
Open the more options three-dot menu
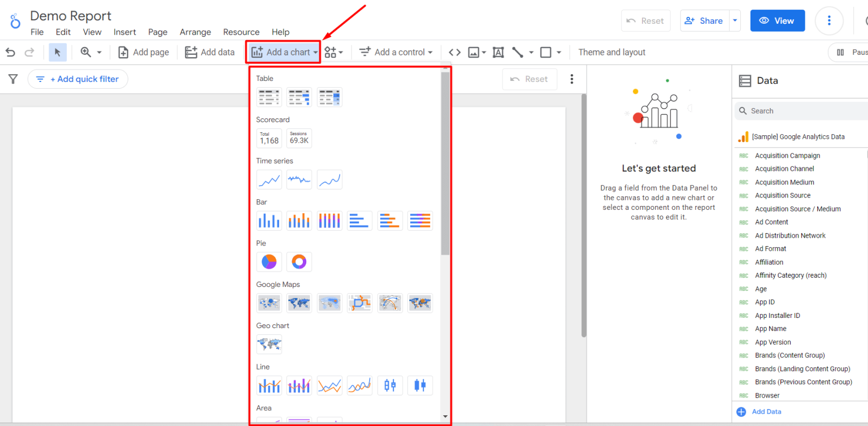(829, 20)
